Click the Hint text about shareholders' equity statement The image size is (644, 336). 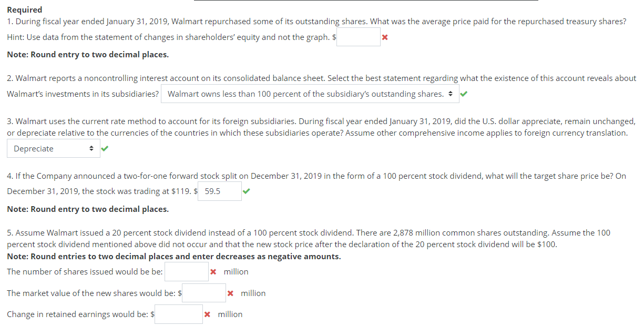pyautogui.click(x=168, y=37)
